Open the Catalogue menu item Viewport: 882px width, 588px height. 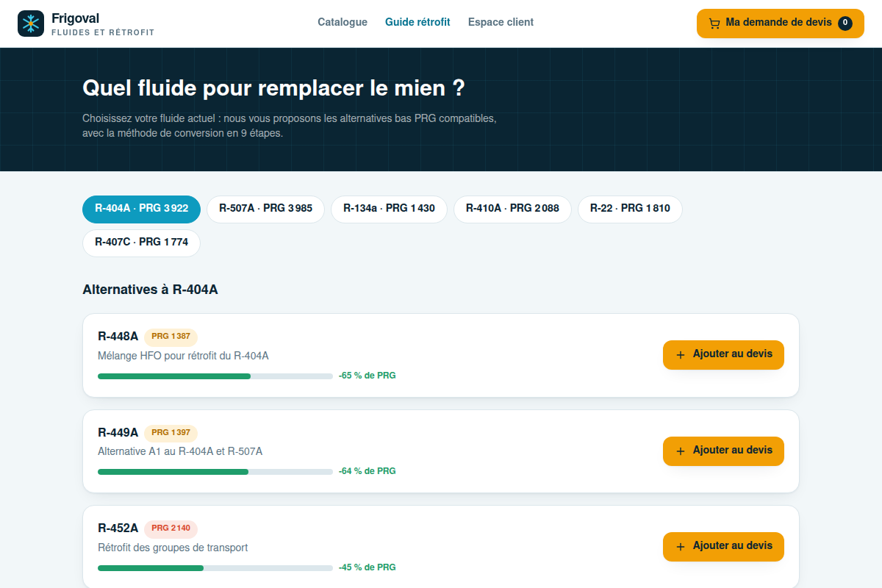pyautogui.click(x=343, y=22)
